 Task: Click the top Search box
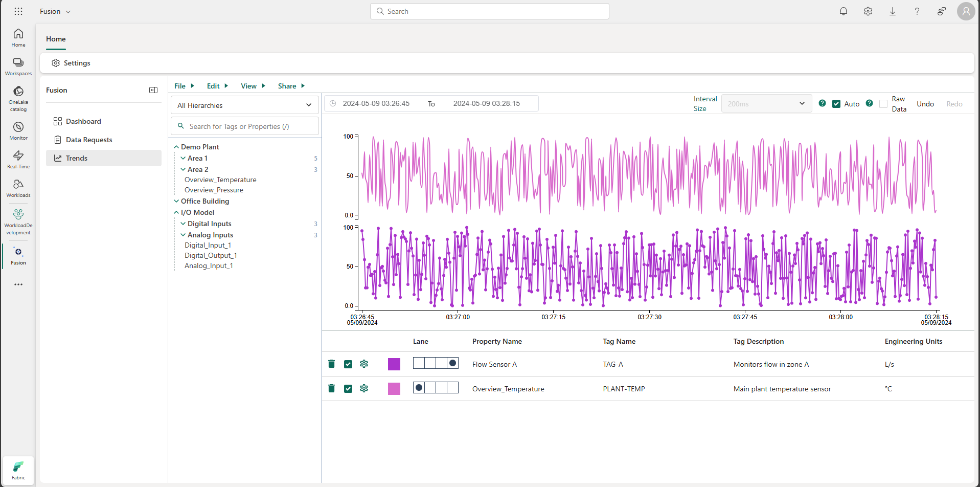pos(490,11)
